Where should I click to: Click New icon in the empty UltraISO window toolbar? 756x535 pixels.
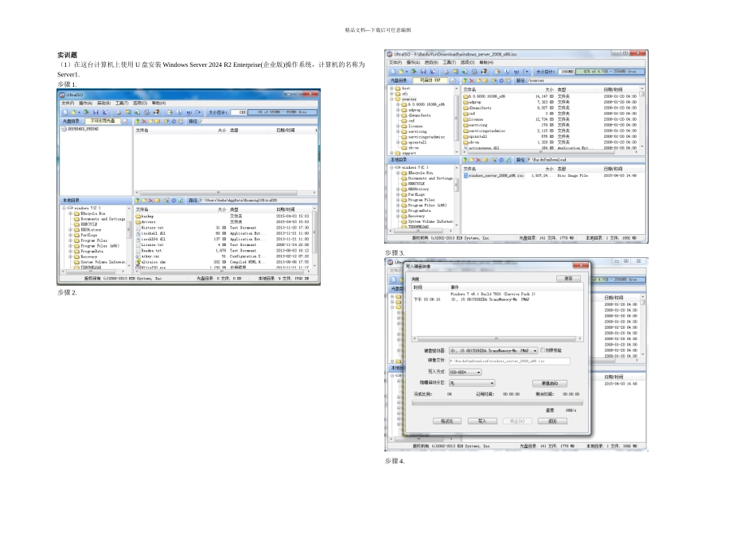coord(64,112)
